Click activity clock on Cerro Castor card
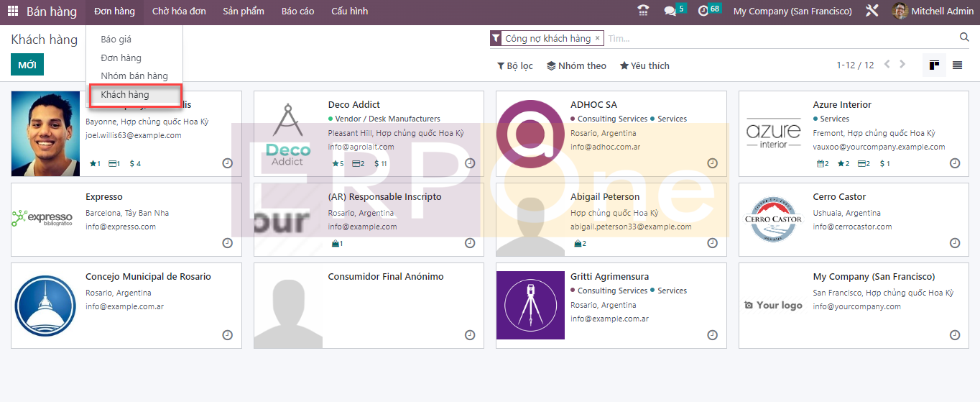980x402 pixels. 955,243
